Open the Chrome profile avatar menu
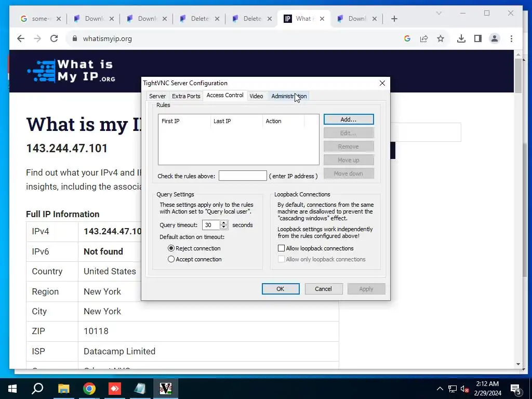The height and width of the screenshot is (399, 532). pyautogui.click(x=495, y=38)
